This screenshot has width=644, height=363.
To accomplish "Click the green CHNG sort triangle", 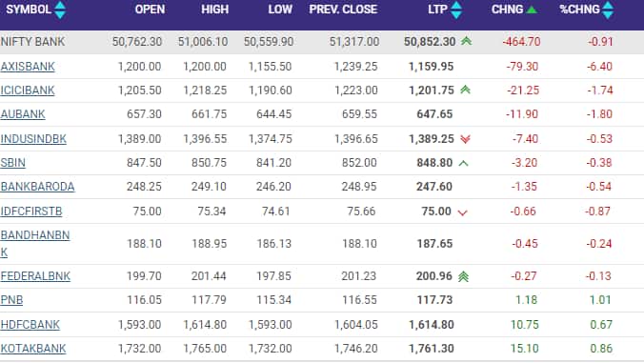I will (x=532, y=10).
